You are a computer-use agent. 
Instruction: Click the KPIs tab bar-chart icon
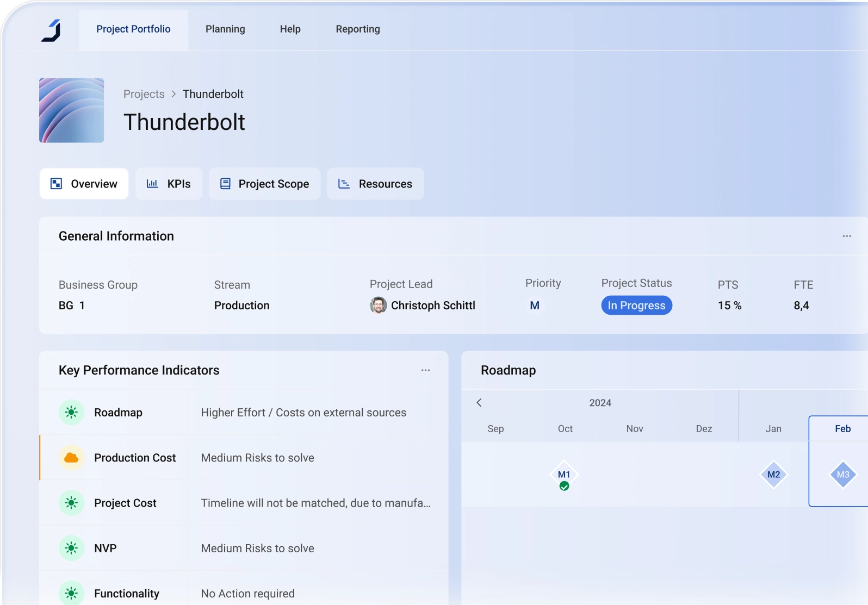tap(152, 184)
